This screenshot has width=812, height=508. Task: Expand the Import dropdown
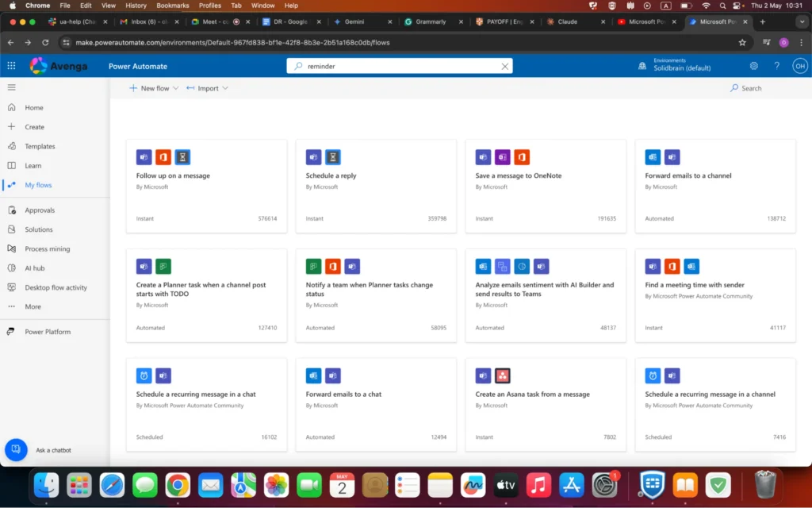click(x=207, y=88)
